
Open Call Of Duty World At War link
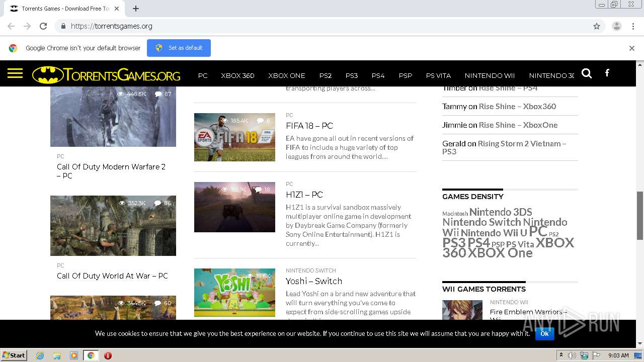tap(112, 276)
